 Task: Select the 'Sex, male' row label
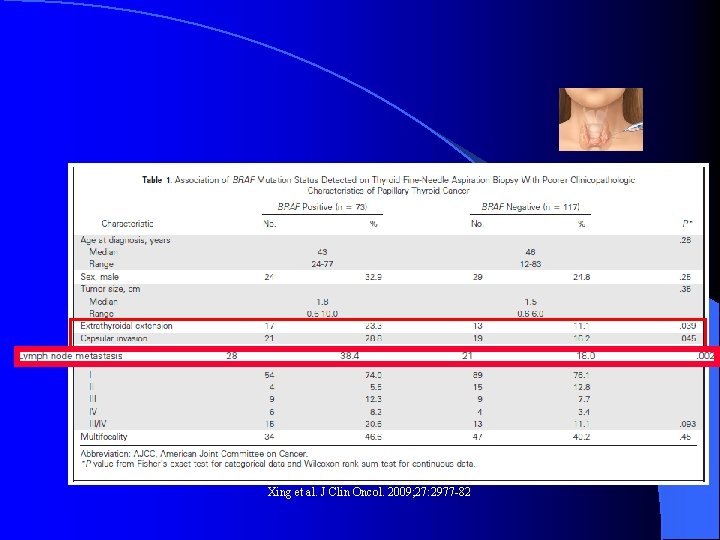tap(100, 277)
